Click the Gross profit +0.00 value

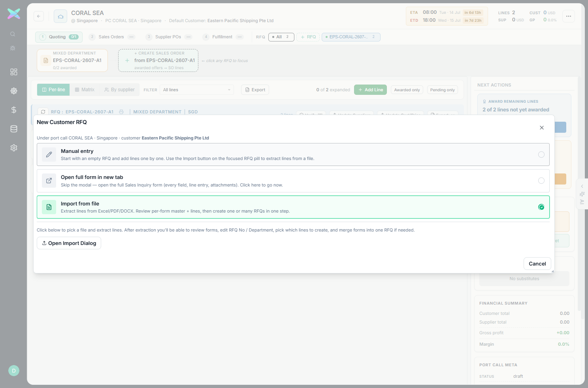pos(563,333)
